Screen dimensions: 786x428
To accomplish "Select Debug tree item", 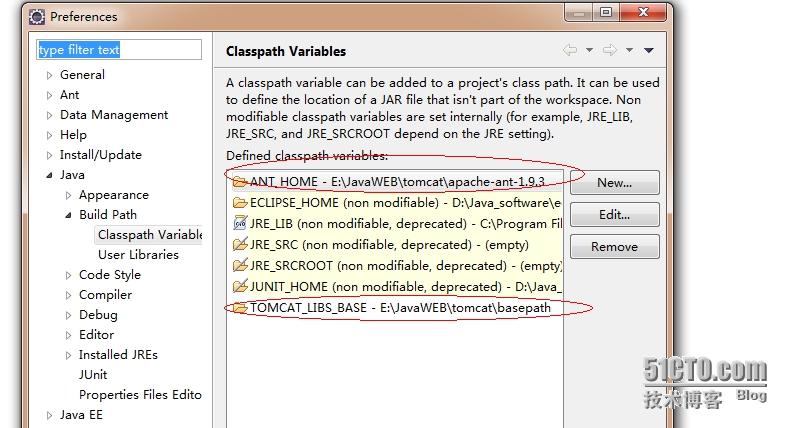I will click(x=98, y=315).
